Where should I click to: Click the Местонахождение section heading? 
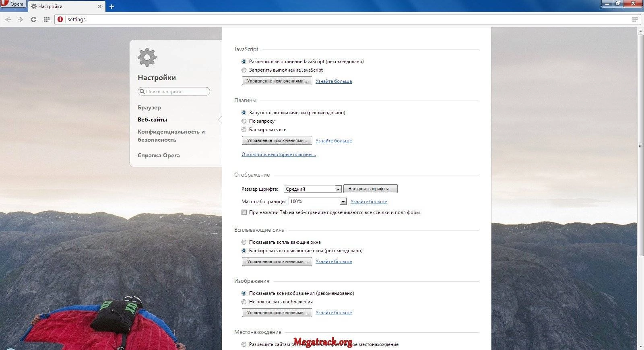click(258, 332)
